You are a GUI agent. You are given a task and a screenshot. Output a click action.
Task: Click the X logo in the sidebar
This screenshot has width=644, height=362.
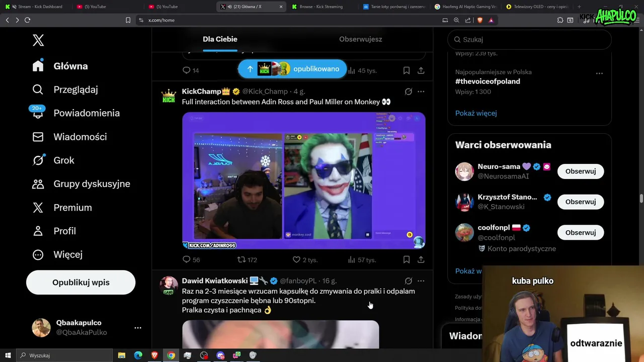coord(38,41)
